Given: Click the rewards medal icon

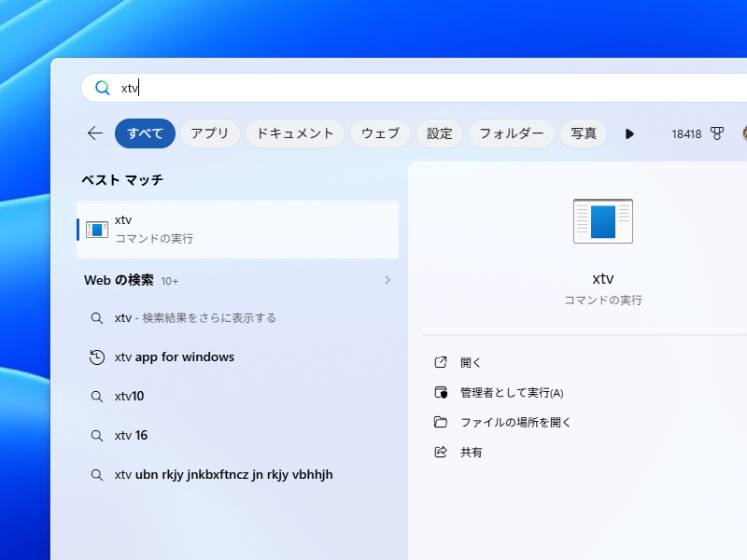Looking at the screenshot, I should 716,133.
